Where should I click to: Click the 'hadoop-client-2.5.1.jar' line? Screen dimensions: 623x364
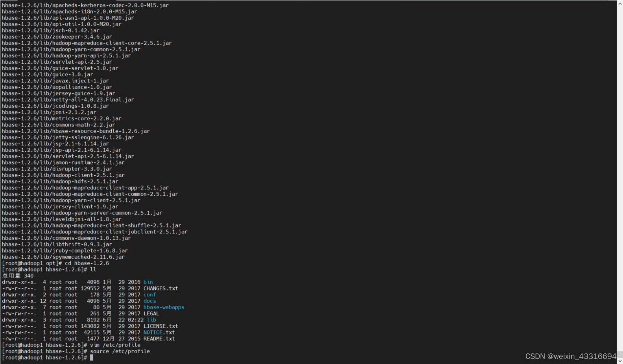pos(63,175)
